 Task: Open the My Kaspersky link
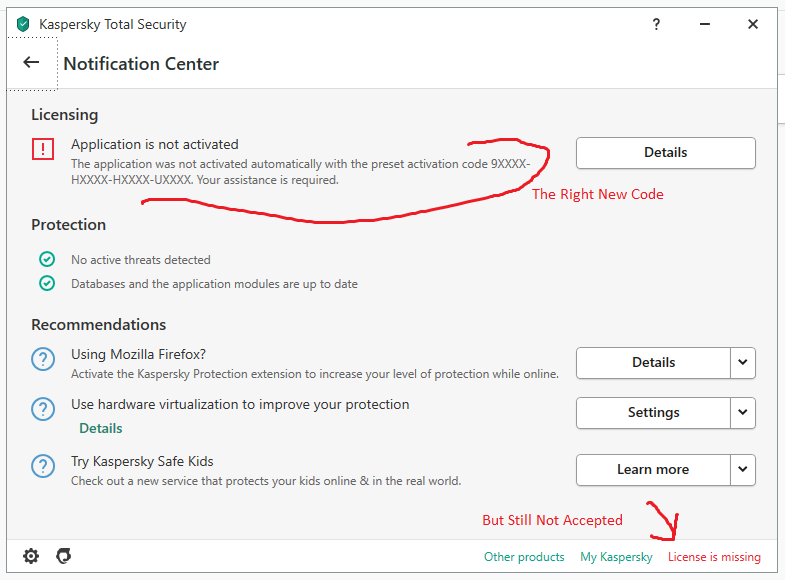(x=616, y=557)
